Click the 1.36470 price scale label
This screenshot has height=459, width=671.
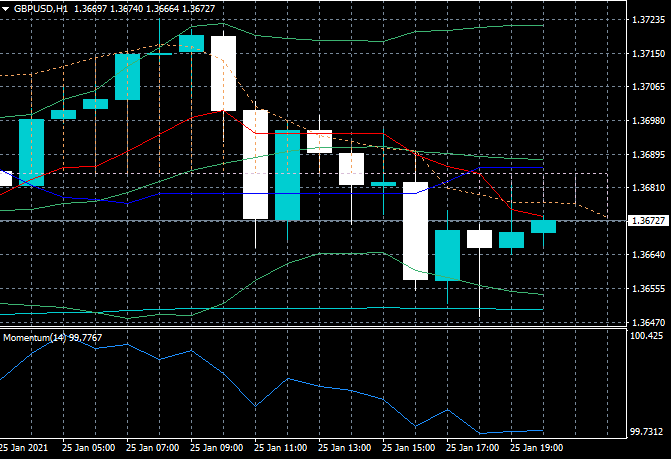point(648,322)
